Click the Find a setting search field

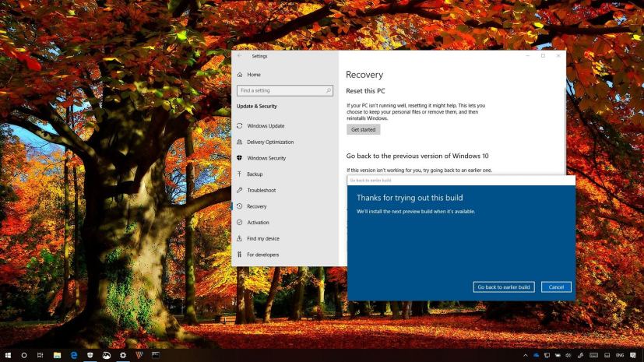point(285,90)
